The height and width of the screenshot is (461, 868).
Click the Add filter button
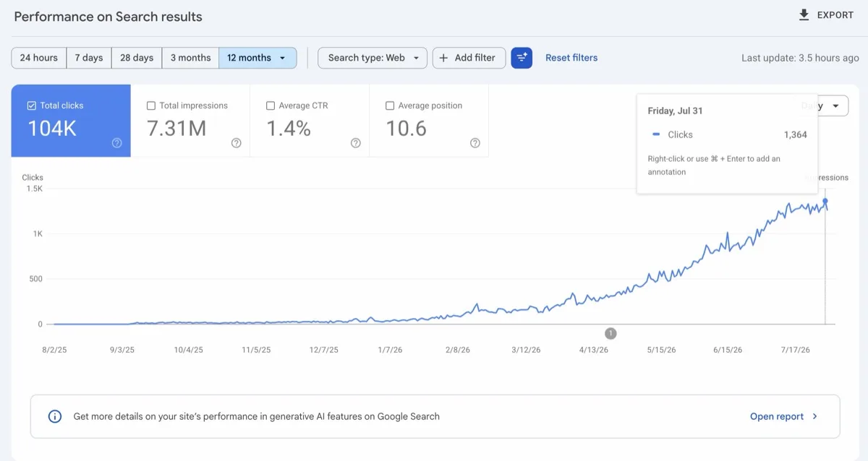tap(469, 58)
